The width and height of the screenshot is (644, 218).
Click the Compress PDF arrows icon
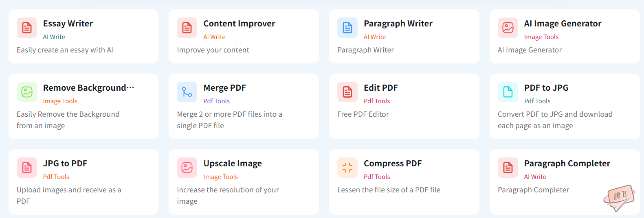347,168
